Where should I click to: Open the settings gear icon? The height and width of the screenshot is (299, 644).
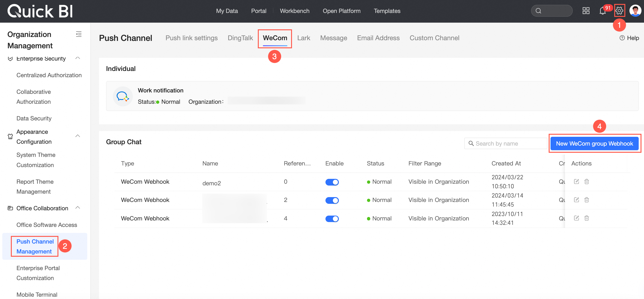tap(619, 11)
